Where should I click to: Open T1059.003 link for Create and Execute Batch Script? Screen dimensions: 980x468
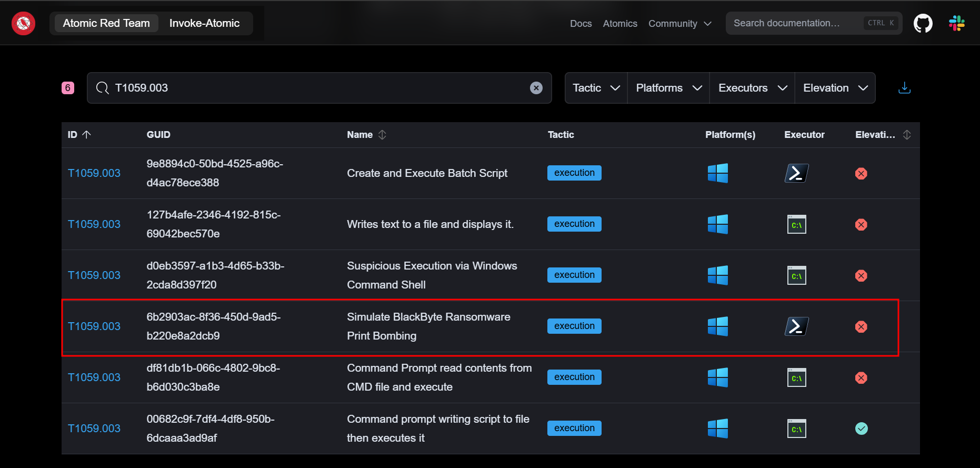[94, 173]
